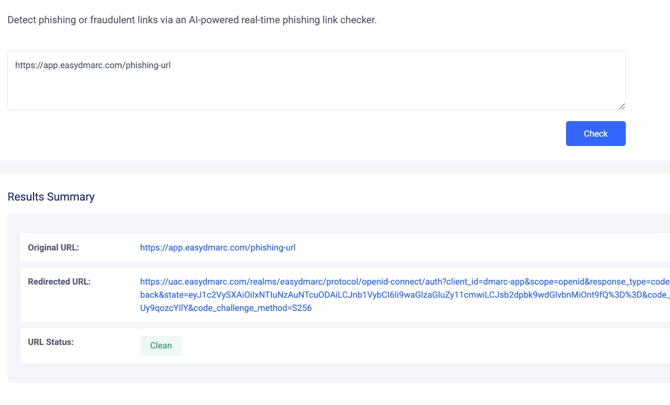Click the blue Check button

pyautogui.click(x=595, y=133)
